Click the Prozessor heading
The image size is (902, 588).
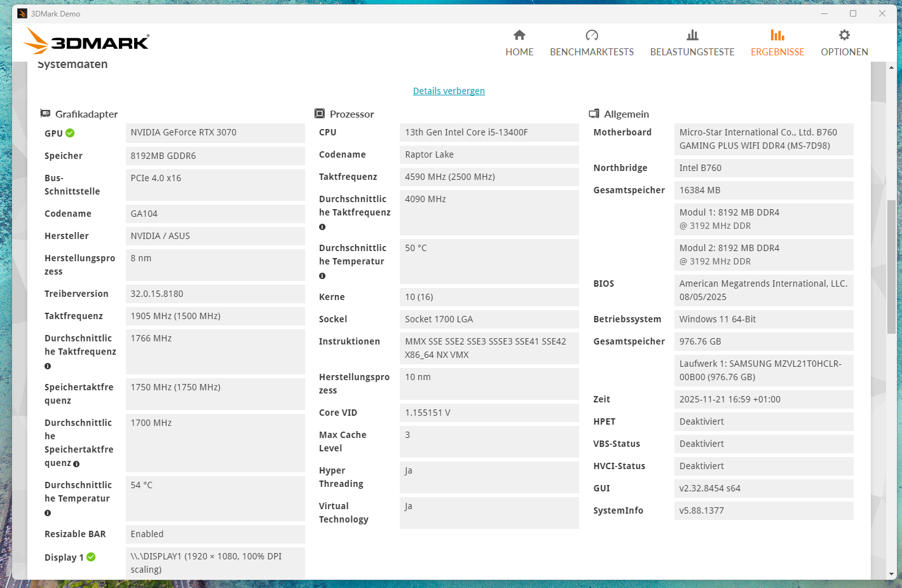[x=352, y=114]
